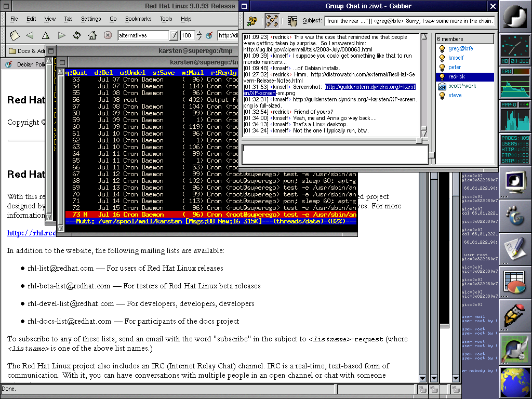
Task: Click the site icon beside the URL field
Action: point(209,35)
